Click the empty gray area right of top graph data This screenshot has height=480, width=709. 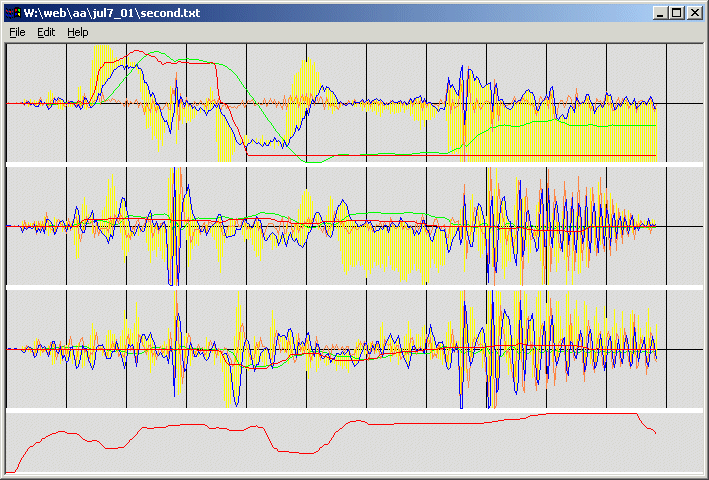point(680,100)
